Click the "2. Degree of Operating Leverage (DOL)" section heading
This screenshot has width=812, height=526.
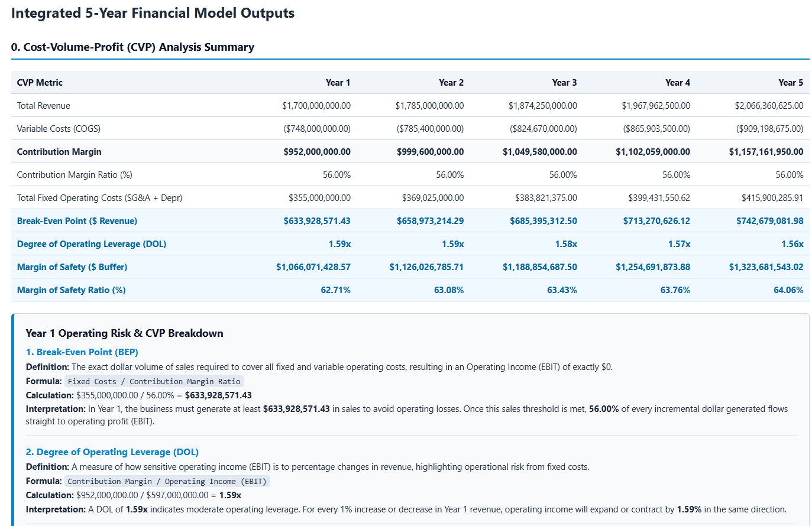112,452
